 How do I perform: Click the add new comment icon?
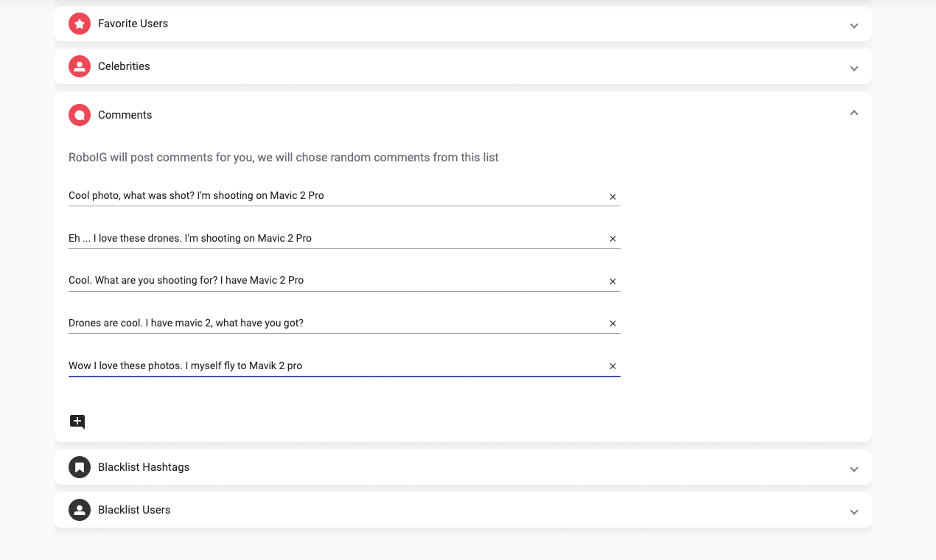tap(77, 421)
